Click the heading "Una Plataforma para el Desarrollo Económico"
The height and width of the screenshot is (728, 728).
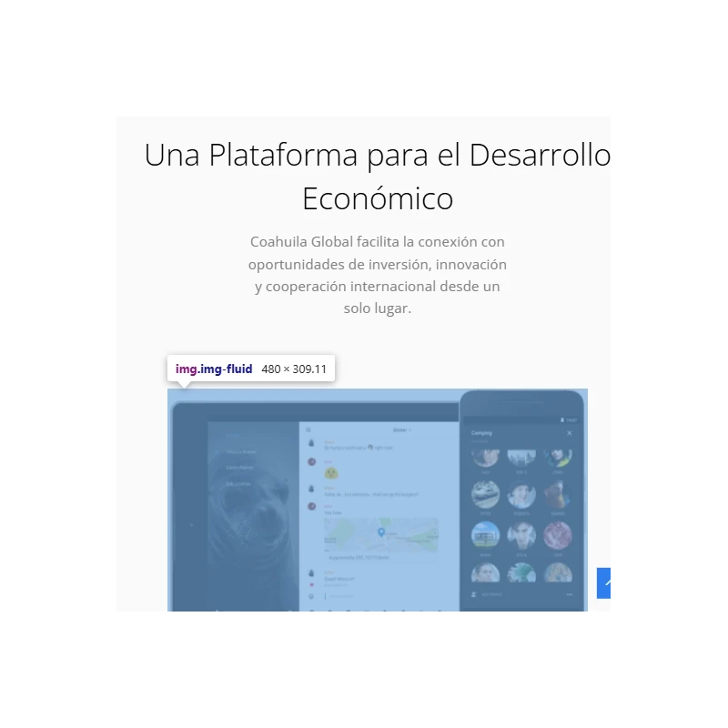tap(377, 176)
